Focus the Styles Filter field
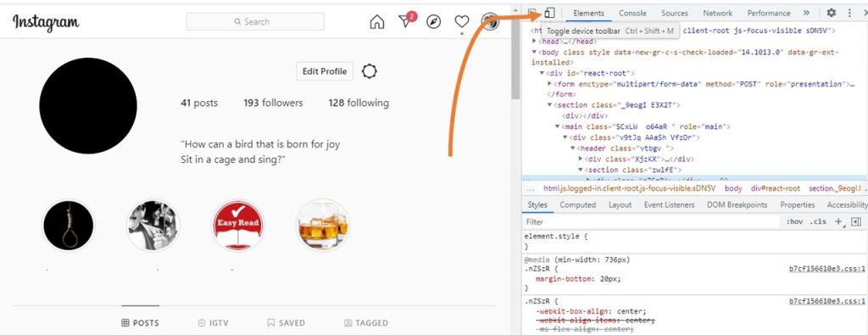Screen dimensions: 868x335 (652, 221)
